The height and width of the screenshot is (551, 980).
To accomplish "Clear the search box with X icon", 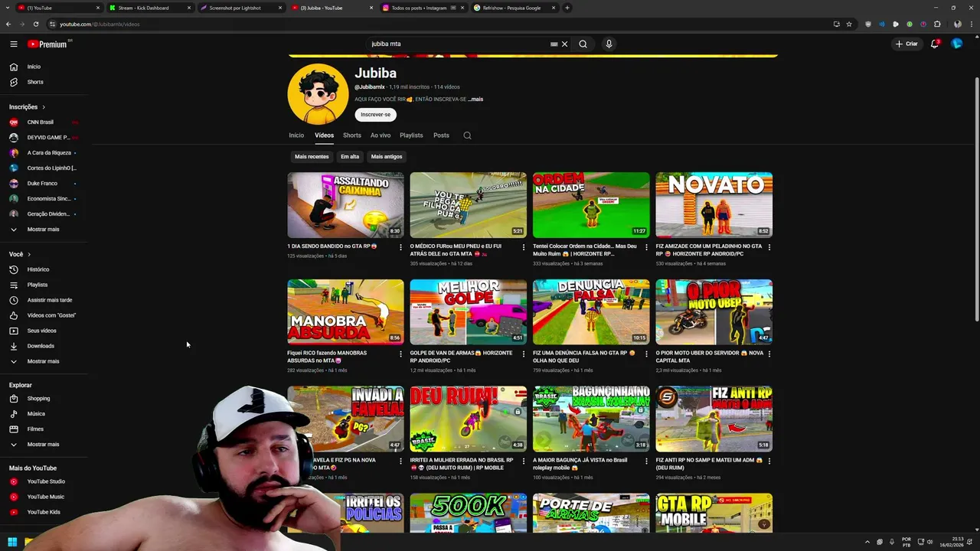I will (x=565, y=44).
